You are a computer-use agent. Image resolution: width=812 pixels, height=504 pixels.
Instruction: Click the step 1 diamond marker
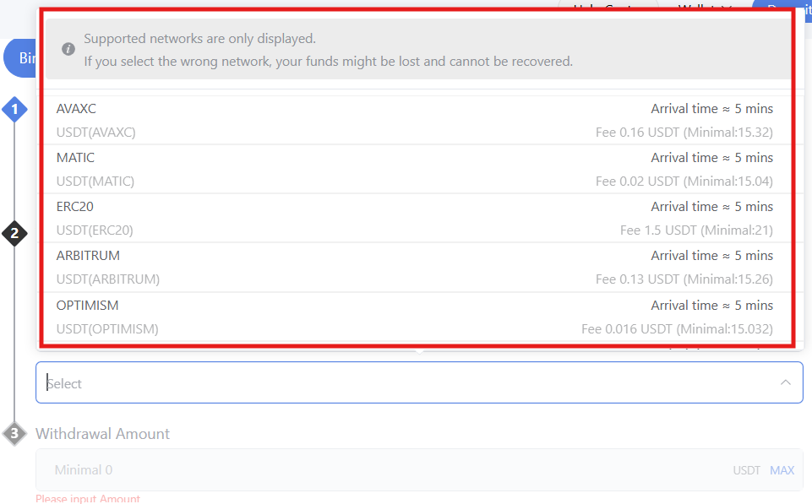tap(14, 109)
